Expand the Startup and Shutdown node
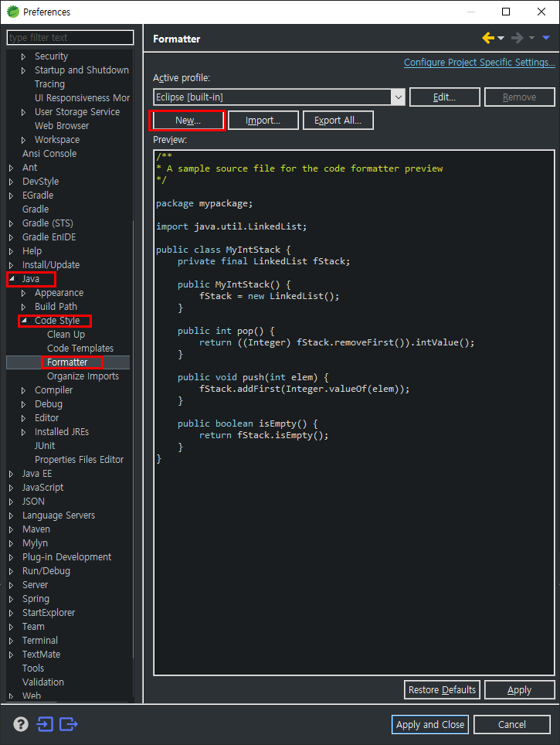Image resolution: width=560 pixels, height=745 pixels. click(x=23, y=70)
